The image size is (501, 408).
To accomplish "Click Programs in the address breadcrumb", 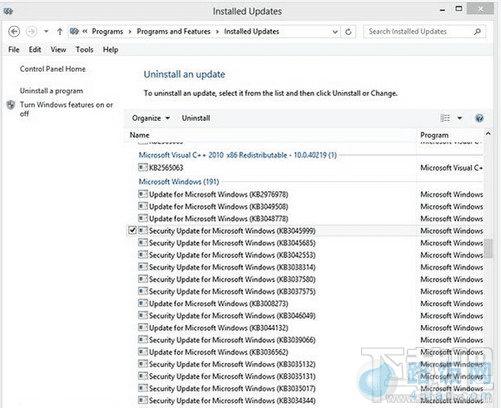I will pyautogui.click(x=107, y=32).
